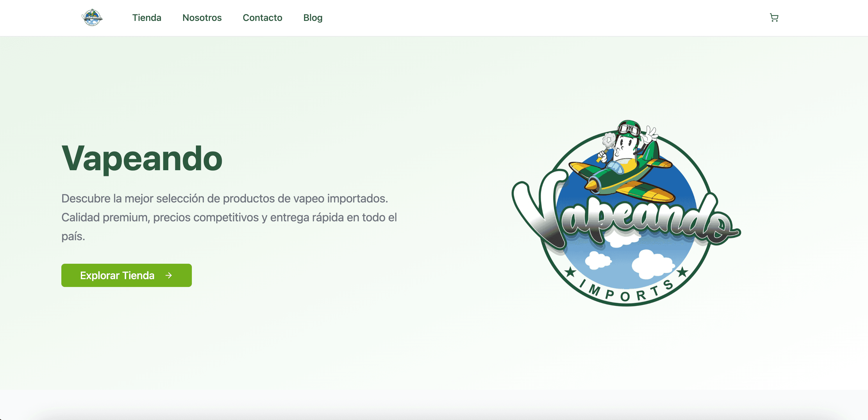Screen dimensions: 868x420
Task: Visit the Blog section
Action: (313, 17)
